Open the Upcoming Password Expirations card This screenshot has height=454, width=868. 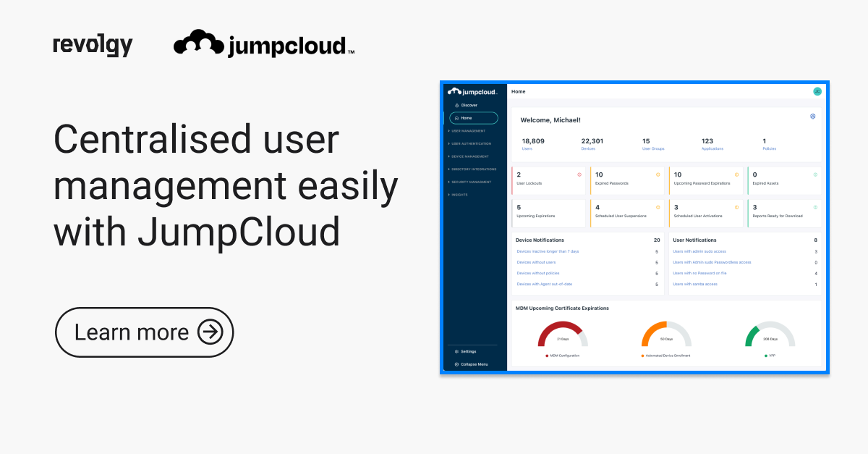coord(706,180)
